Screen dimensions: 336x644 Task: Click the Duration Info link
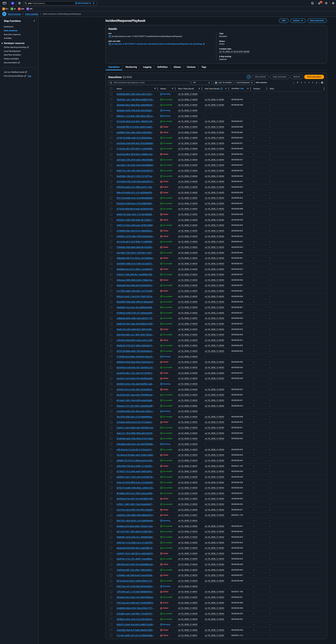242,88
